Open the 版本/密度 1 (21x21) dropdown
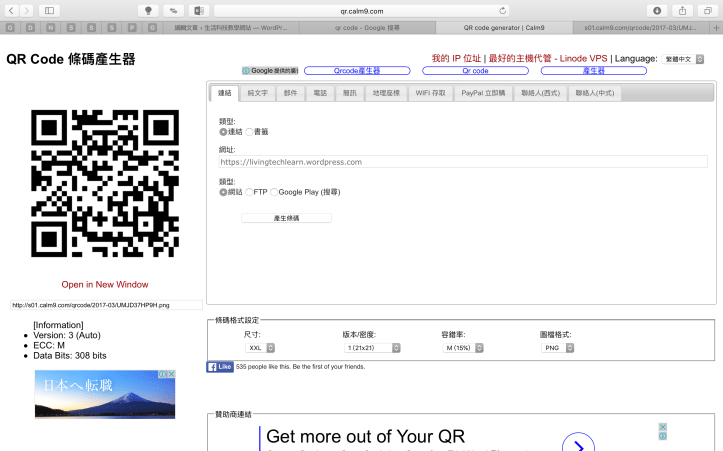This screenshot has width=723, height=451. tap(373, 348)
